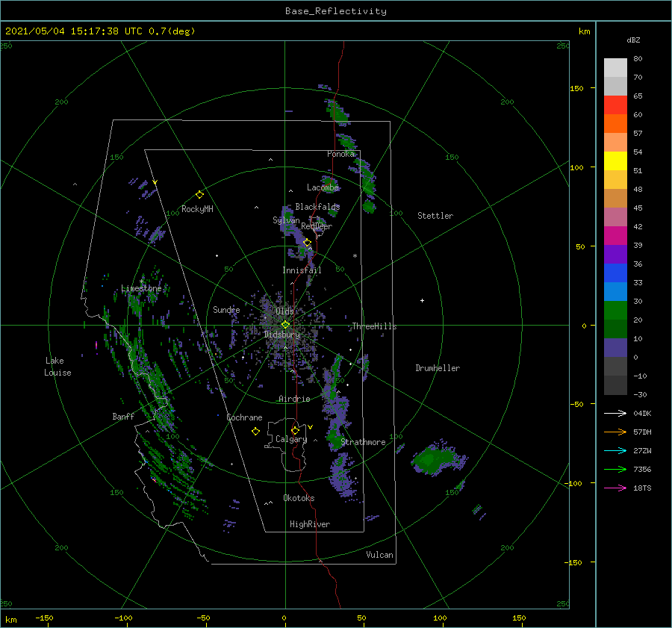Click the Lake Louise label
This screenshot has width=672, height=628.
coord(57,367)
